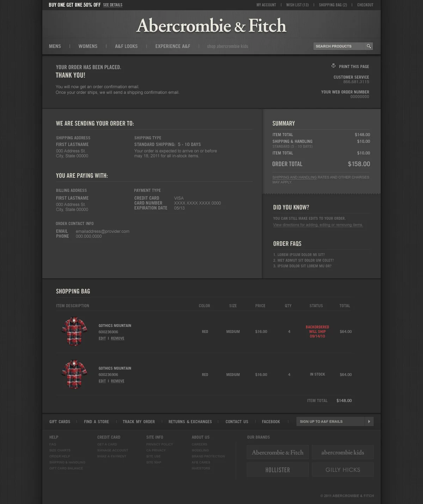The height and width of the screenshot is (504, 423).
Task: Edit the in-stock Gothics Mountain item
Action: point(102,381)
